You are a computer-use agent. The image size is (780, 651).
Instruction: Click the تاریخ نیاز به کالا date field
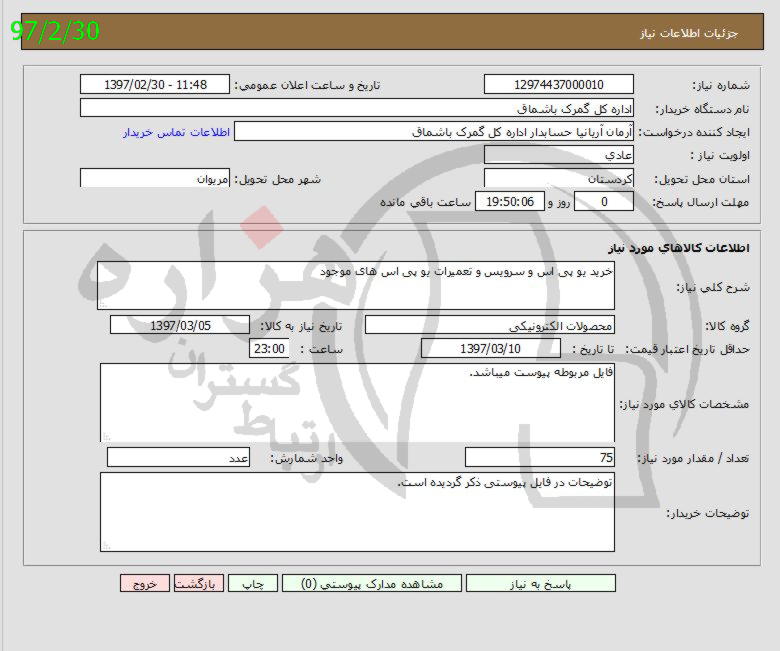pyautogui.click(x=179, y=325)
